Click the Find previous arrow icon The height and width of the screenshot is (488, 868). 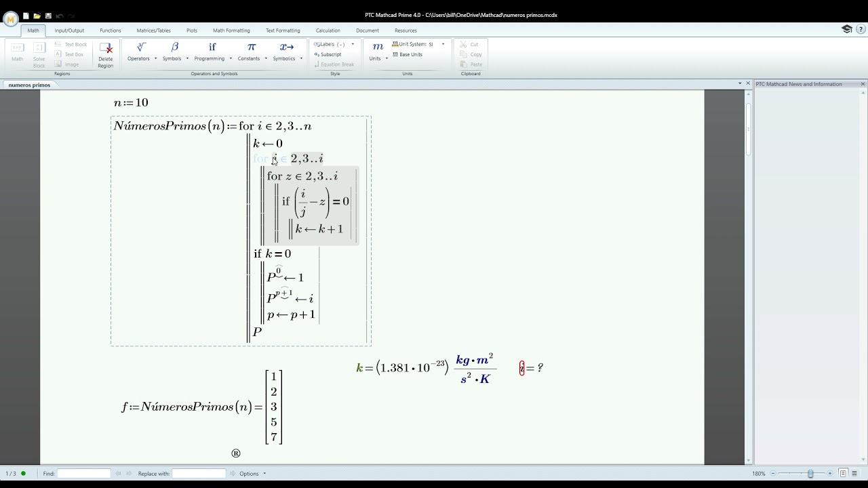(118, 473)
